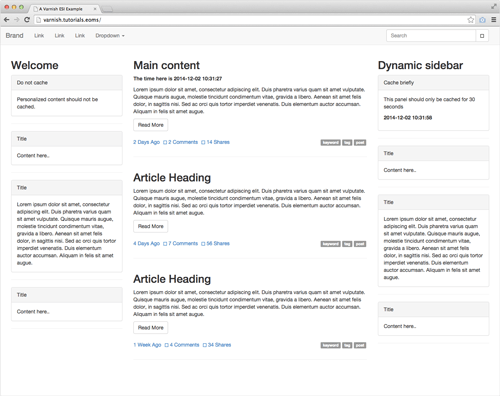Viewport: 500px width, 396px height.
Task: Click the 'Welcome' heading
Action: point(35,65)
